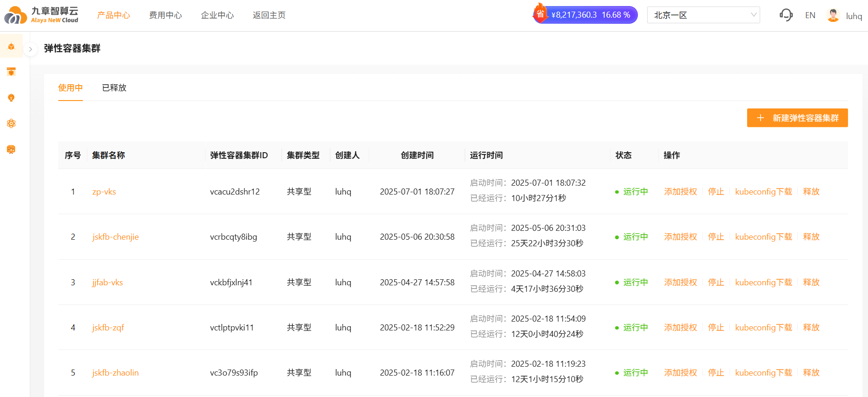Click 停止 for zp-vks

[716, 192]
